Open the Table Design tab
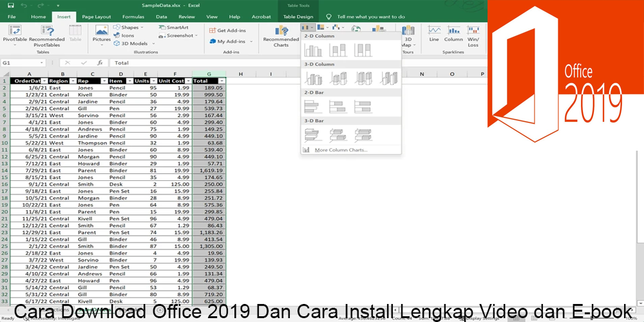644x322 pixels. (298, 17)
